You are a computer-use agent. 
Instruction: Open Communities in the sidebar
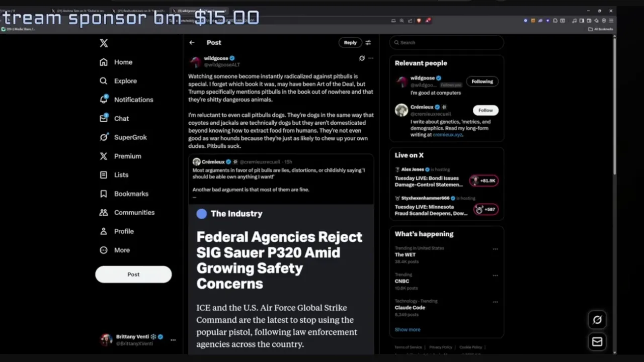[x=127, y=213]
